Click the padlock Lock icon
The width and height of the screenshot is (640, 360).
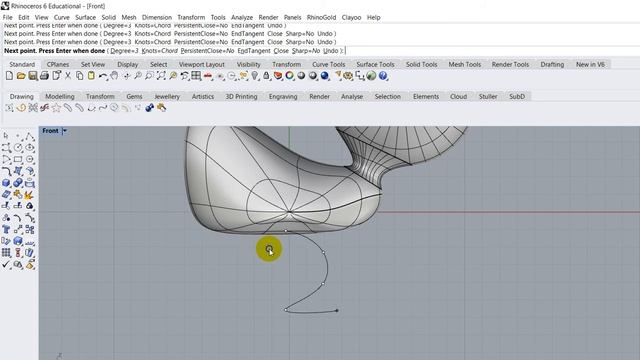[x=267, y=76]
